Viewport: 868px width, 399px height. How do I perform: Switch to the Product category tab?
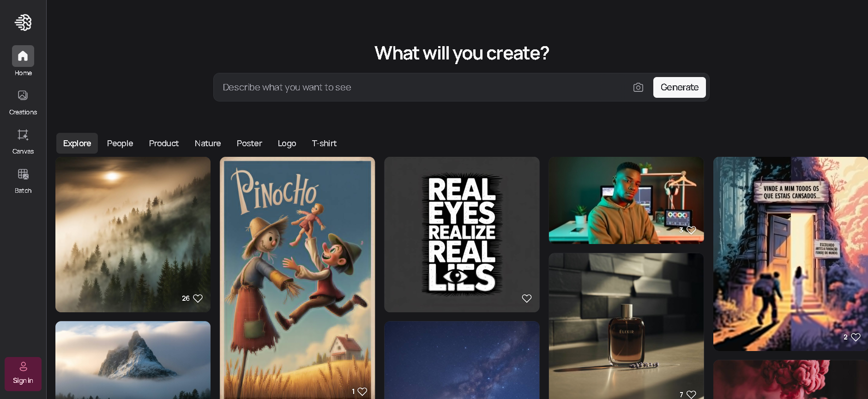[164, 143]
